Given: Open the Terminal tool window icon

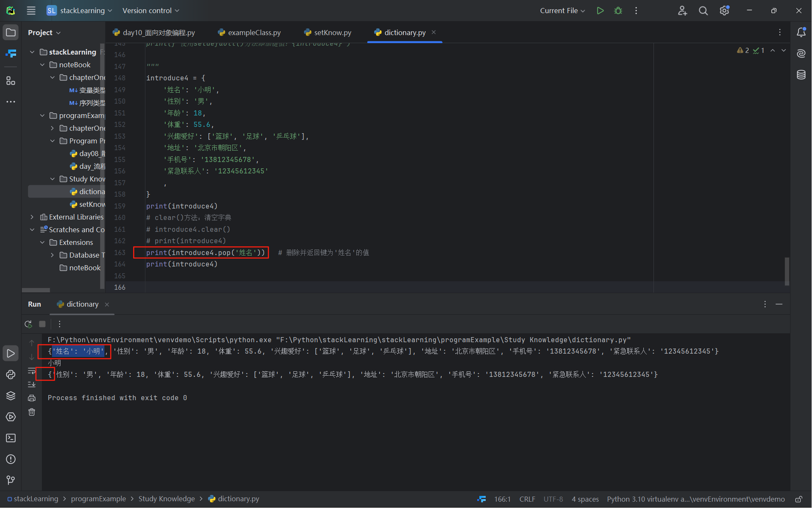Looking at the screenshot, I should (x=11, y=438).
